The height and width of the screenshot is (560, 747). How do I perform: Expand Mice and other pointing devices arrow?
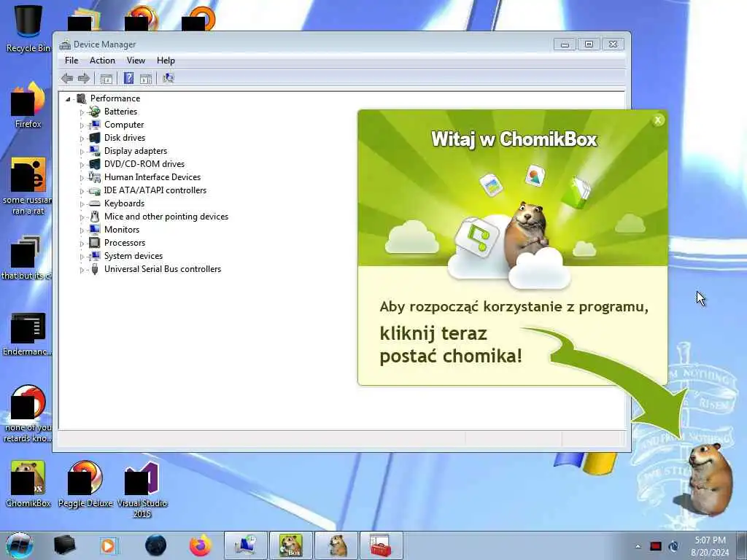(x=82, y=217)
